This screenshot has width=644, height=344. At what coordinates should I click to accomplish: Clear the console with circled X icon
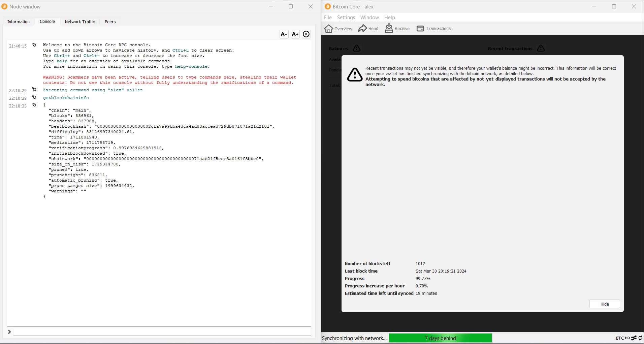point(306,34)
